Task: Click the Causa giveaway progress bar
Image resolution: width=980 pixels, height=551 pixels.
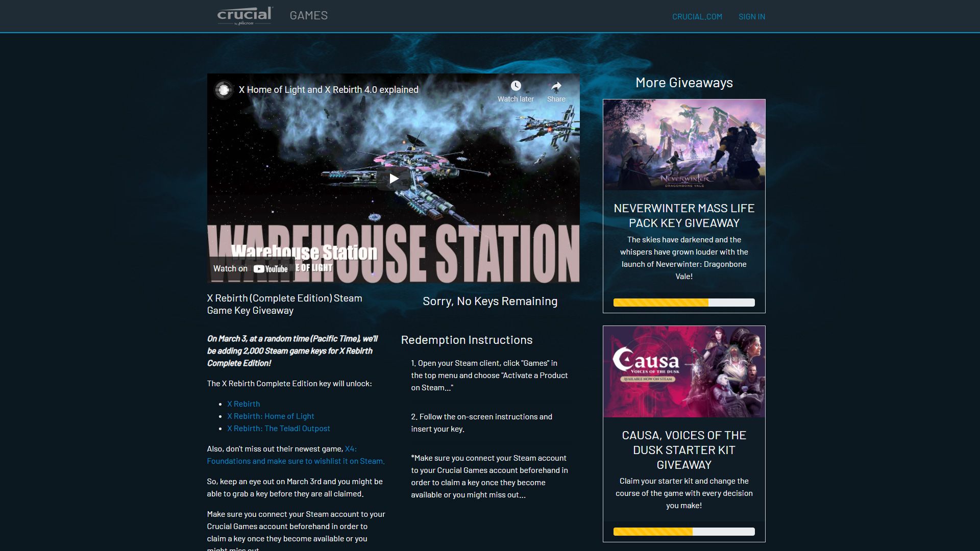Action: [x=684, y=532]
